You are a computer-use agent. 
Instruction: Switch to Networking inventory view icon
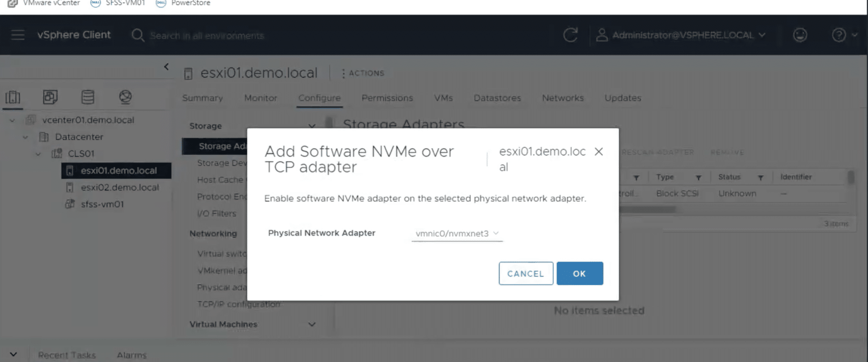tap(125, 97)
